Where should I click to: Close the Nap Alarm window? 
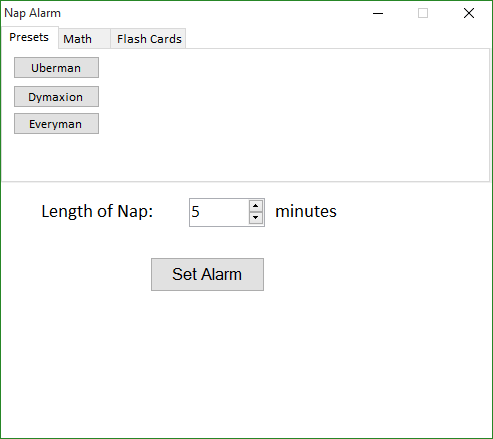pyautogui.click(x=469, y=13)
